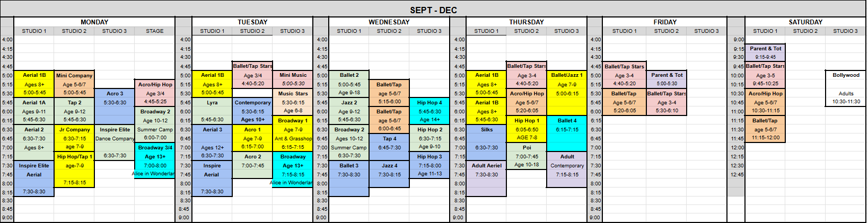Click the FRIDAY day header

665,22
